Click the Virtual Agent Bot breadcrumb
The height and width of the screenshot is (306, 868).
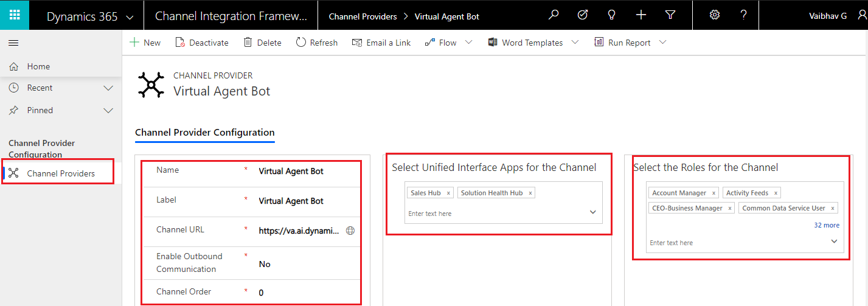pos(447,16)
